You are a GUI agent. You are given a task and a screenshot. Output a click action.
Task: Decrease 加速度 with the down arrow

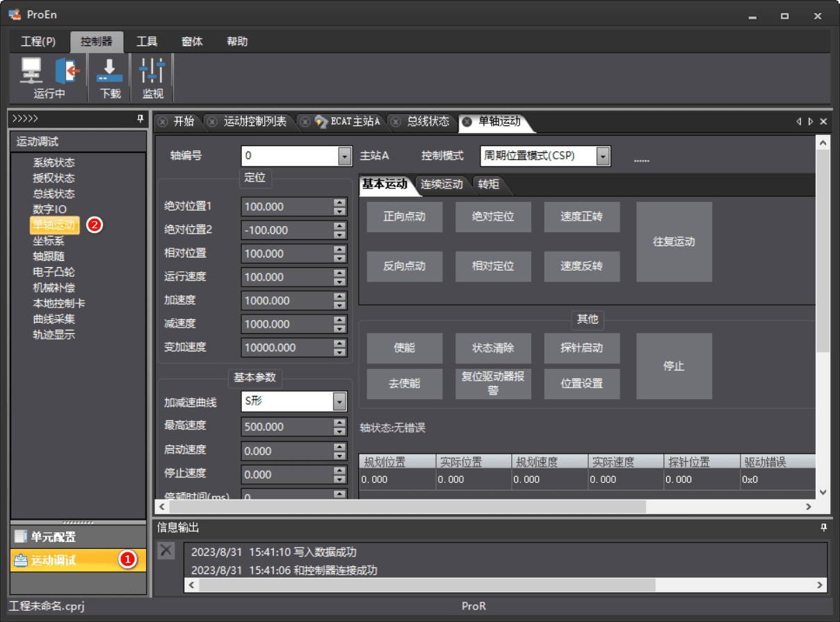pos(339,305)
